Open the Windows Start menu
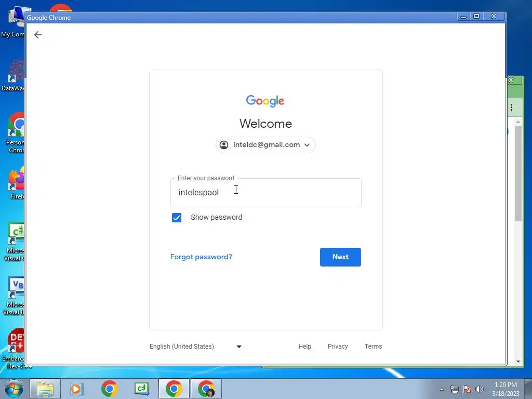 pos(14,389)
